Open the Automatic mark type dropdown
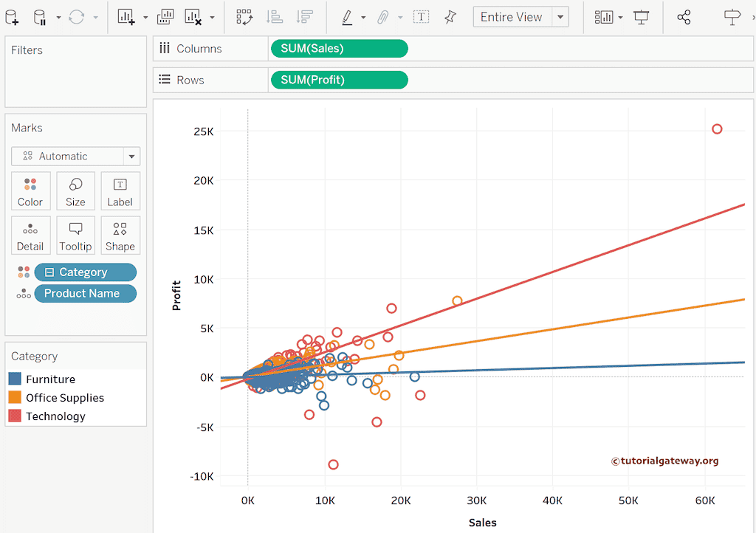Image resolution: width=756 pixels, height=533 pixels. (131, 157)
